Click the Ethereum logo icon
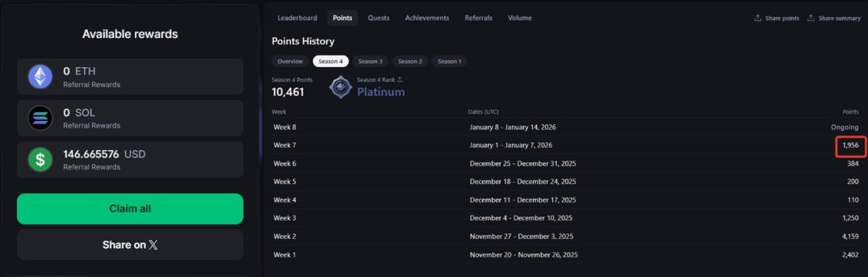The width and height of the screenshot is (868, 277). [x=40, y=77]
